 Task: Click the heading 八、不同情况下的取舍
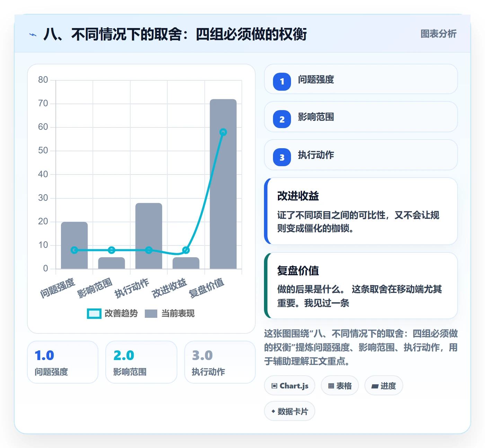click(175, 34)
